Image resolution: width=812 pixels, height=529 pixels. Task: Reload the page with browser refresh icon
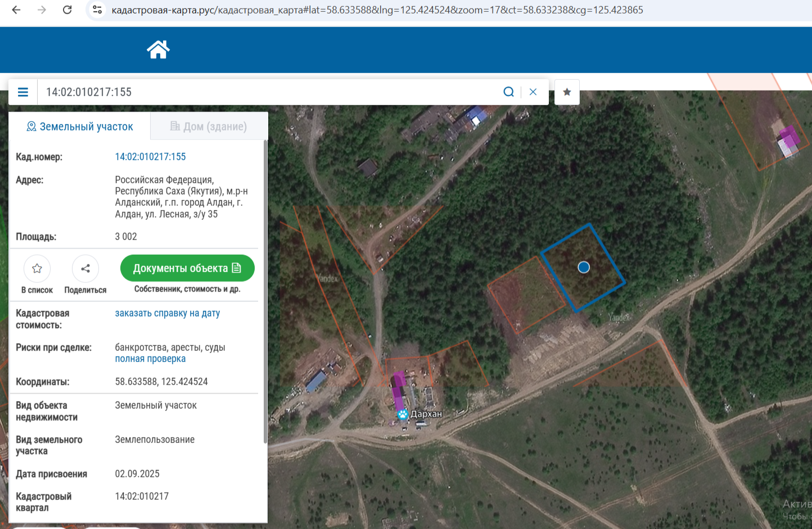[x=67, y=10]
